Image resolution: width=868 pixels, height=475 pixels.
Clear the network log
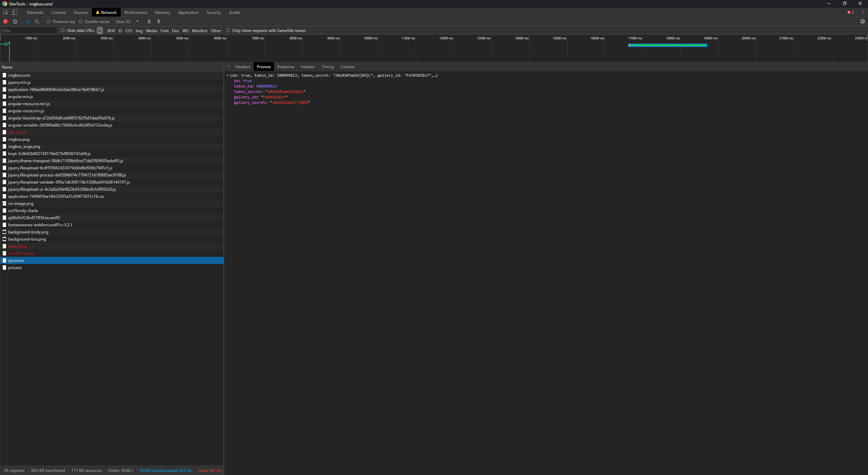pyautogui.click(x=15, y=21)
